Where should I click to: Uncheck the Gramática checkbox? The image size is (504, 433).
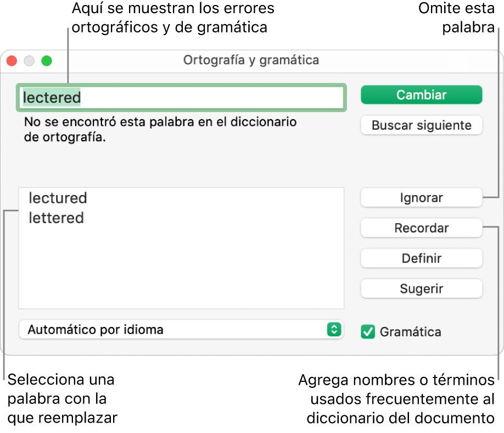[368, 332]
